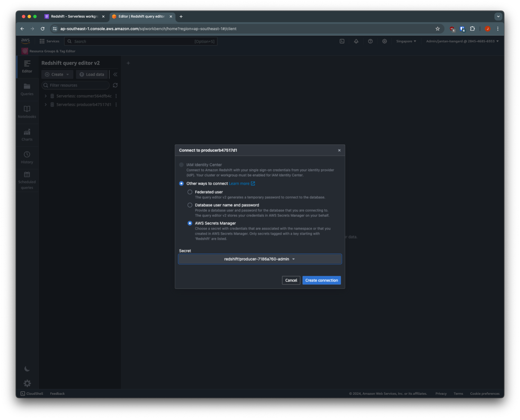Open the Chrome three-dot menu
Image resolution: width=520 pixels, height=420 pixels.
click(498, 29)
